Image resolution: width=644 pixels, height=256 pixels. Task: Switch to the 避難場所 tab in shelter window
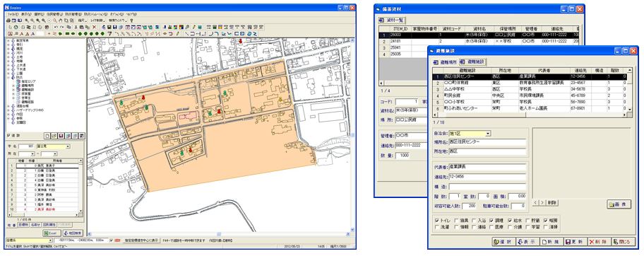coord(445,62)
